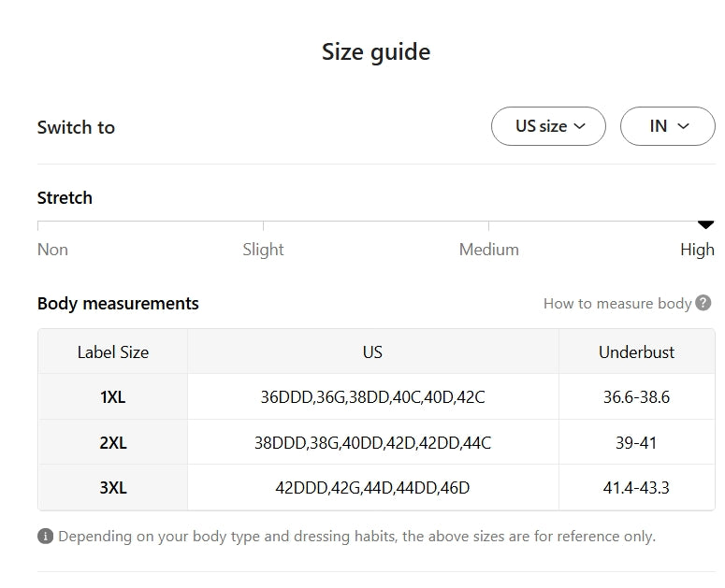Click the 36DDD,36G,38DD,40C,40D,42C cell
The image size is (725, 588).
click(x=372, y=396)
